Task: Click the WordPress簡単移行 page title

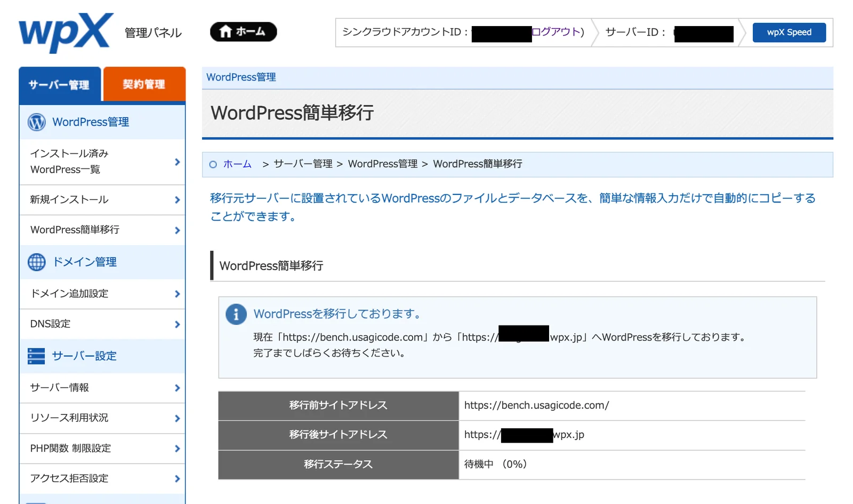Action: coord(292,113)
